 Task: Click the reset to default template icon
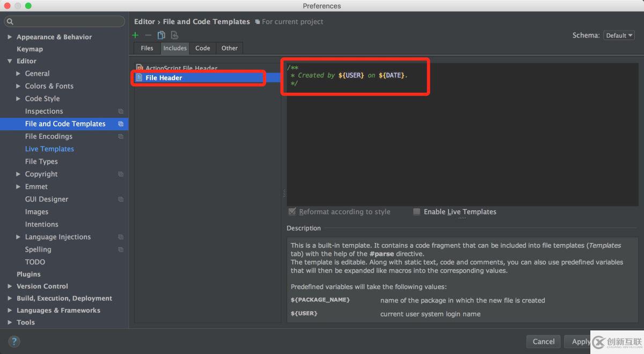pyautogui.click(x=174, y=35)
